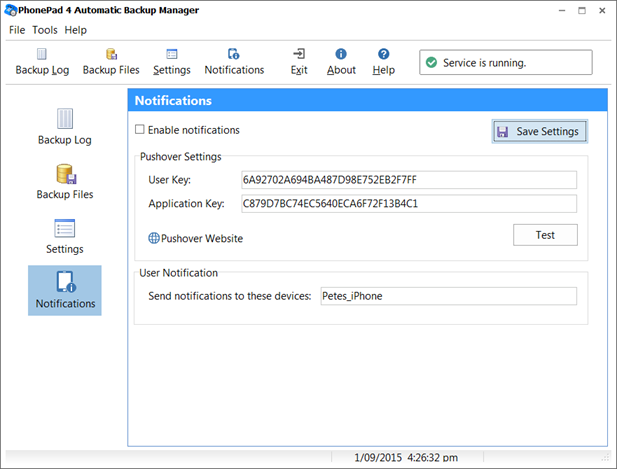Image resolution: width=617 pixels, height=469 pixels.
Task: Click the green Service is running checkmark icon
Action: pyautogui.click(x=431, y=63)
